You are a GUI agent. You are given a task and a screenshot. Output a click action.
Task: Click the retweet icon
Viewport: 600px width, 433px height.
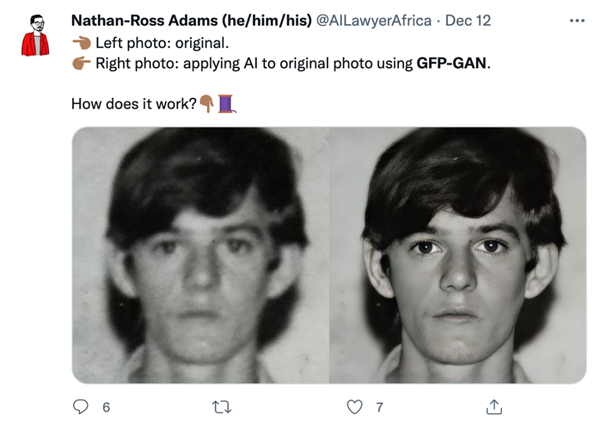tap(222, 407)
